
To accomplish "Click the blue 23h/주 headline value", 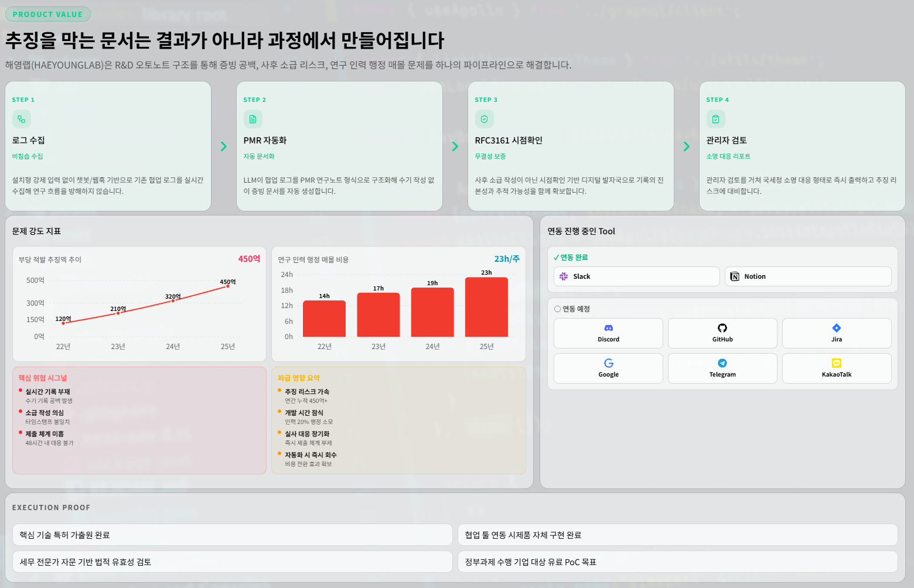I will 507,259.
